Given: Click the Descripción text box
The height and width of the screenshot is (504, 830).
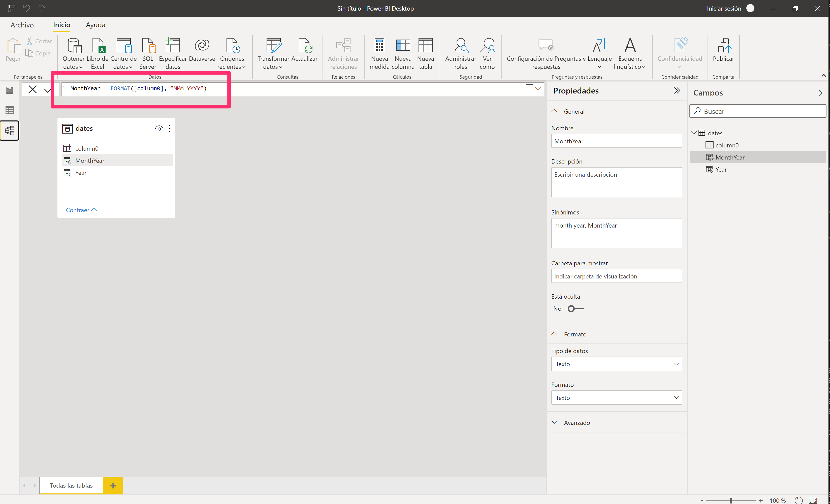Looking at the screenshot, I should [616, 182].
